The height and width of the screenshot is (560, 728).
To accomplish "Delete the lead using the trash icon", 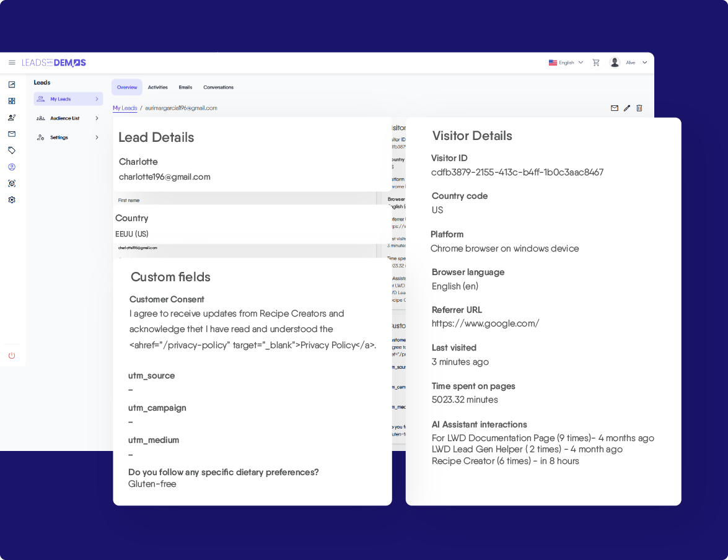I will point(639,108).
